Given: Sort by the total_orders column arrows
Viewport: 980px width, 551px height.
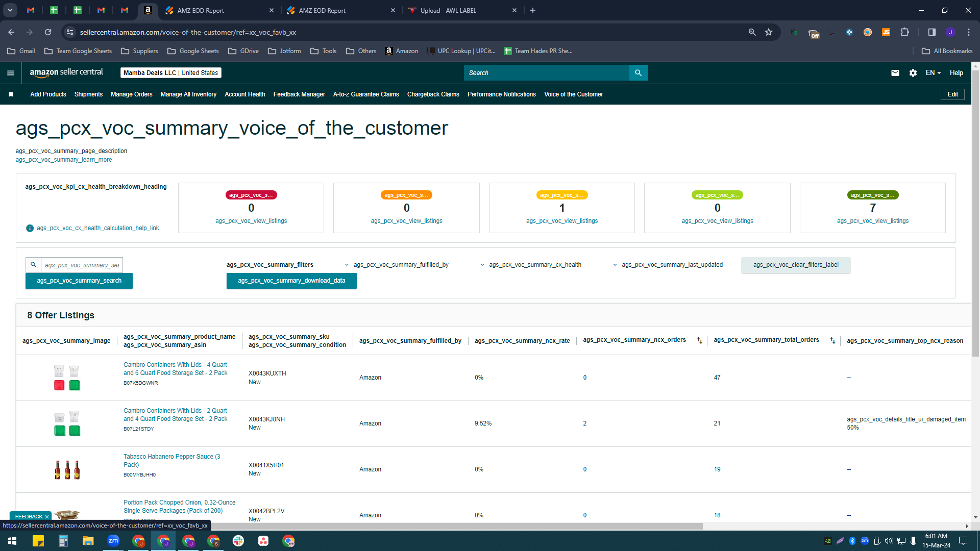Looking at the screenshot, I should (x=832, y=340).
